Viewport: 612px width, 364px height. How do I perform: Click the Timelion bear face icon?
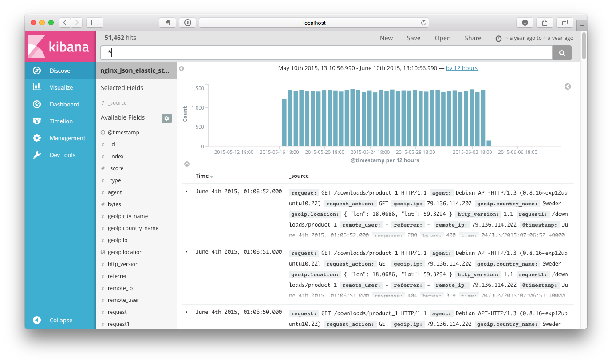click(x=37, y=121)
